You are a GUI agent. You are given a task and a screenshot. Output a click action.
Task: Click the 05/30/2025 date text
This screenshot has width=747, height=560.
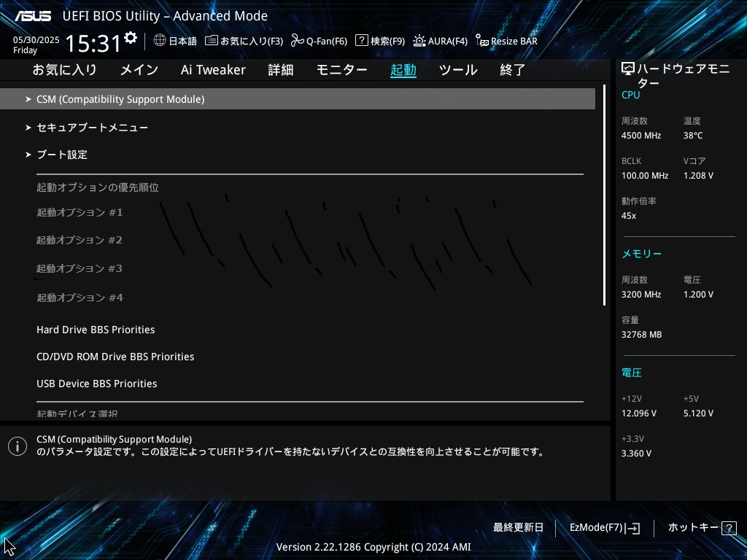36,40
